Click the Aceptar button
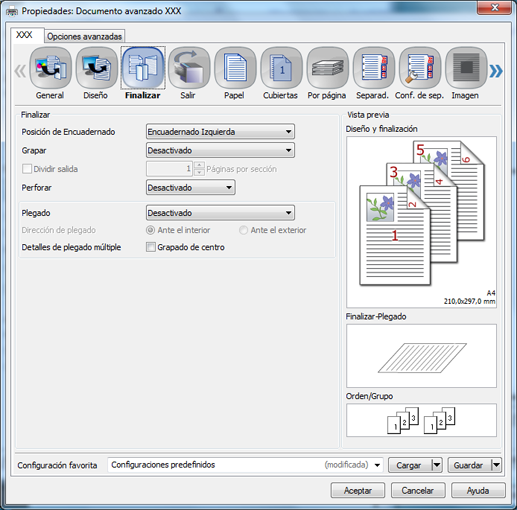Screen dimensions: 517x510 (x=358, y=490)
